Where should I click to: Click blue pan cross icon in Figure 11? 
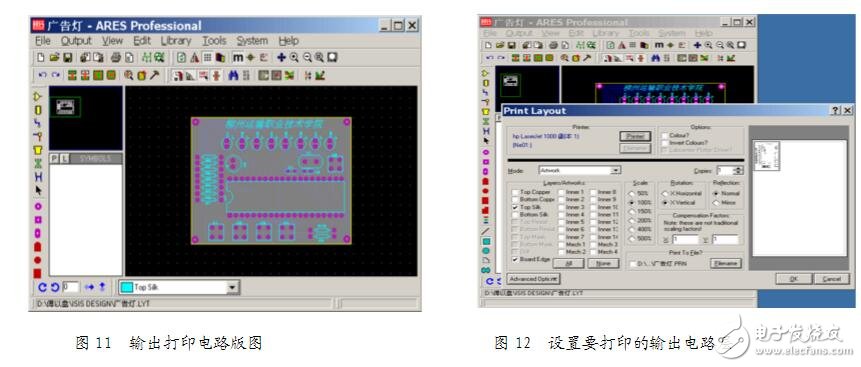[281, 57]
